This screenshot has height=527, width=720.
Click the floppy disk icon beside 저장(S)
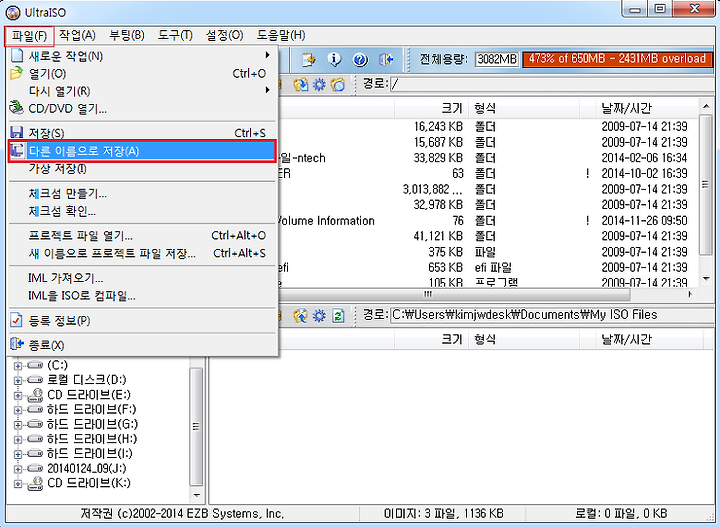[17, 133]
